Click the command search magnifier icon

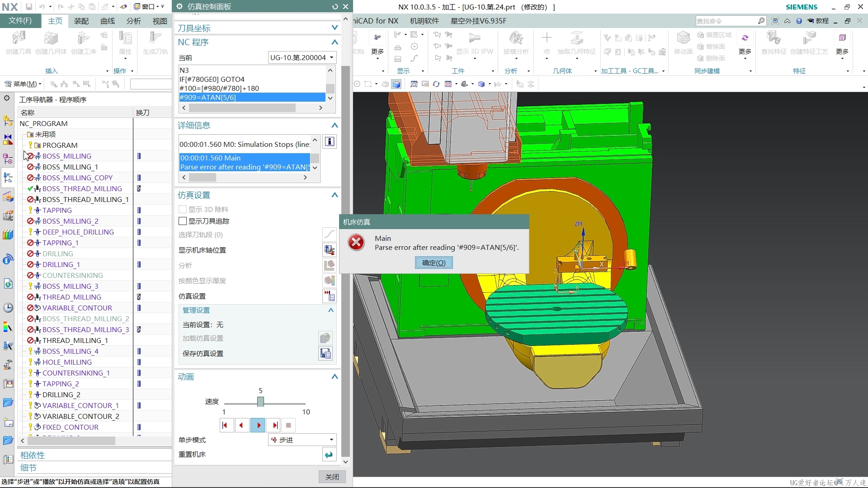(761, 21)
